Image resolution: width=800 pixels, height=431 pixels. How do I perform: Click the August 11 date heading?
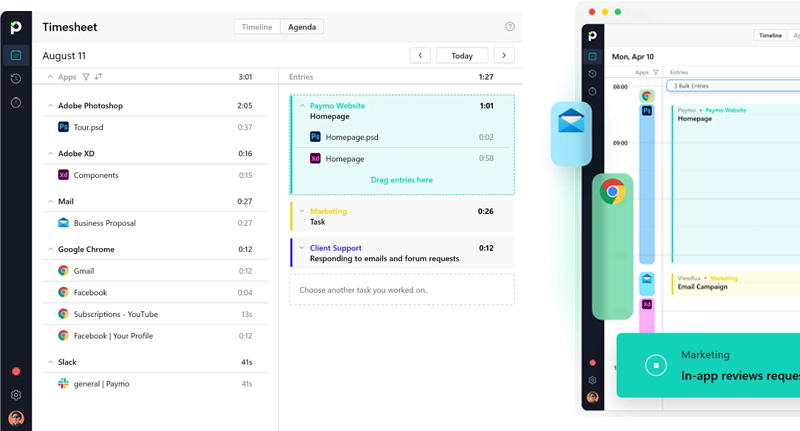(64, 56)
